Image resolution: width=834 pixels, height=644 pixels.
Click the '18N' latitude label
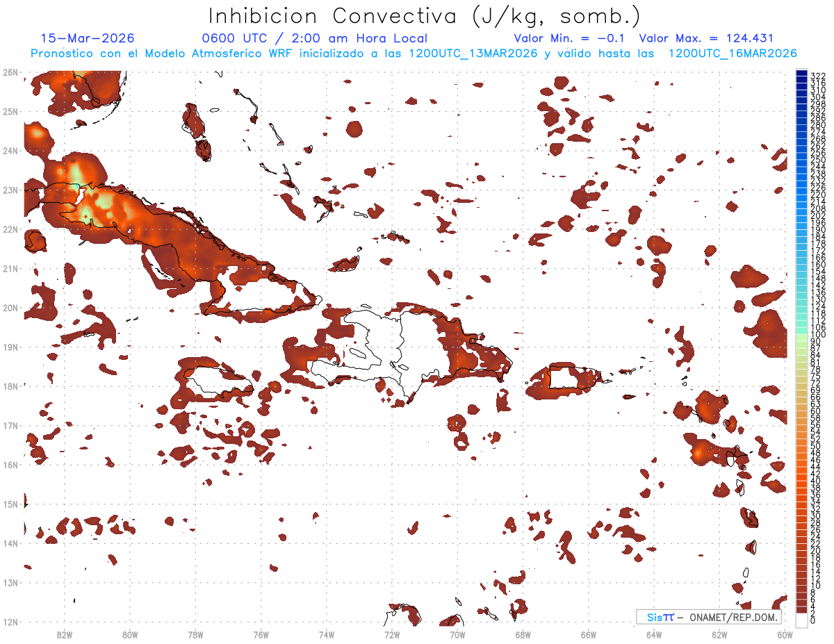[10, 386]
